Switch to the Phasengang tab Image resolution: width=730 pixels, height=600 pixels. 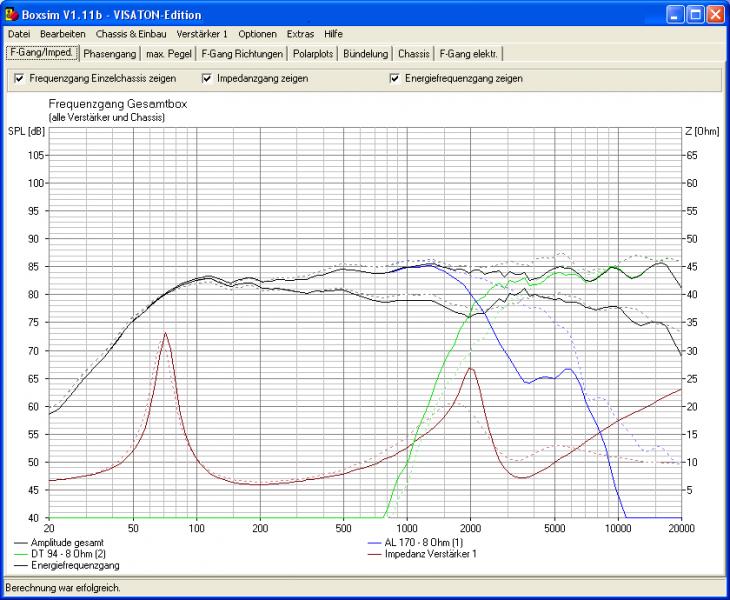[110, 54]
